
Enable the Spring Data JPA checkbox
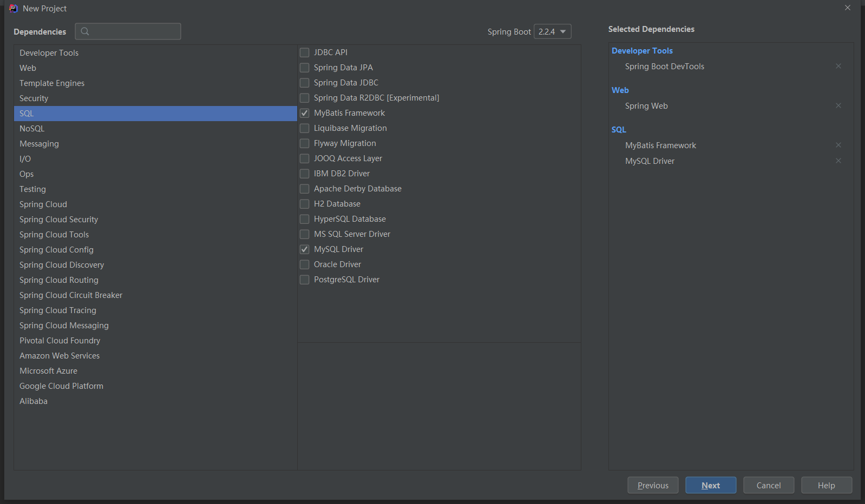click(x=305, y=68)
